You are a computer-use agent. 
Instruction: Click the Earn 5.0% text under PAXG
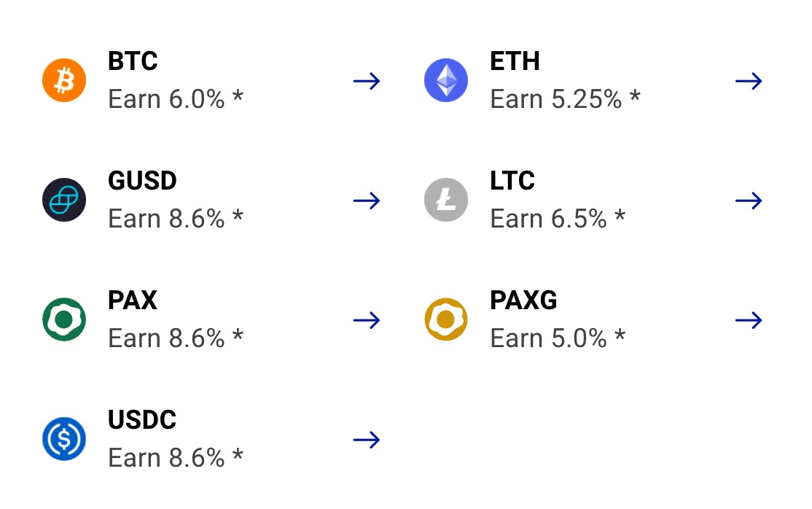[558, 338]
